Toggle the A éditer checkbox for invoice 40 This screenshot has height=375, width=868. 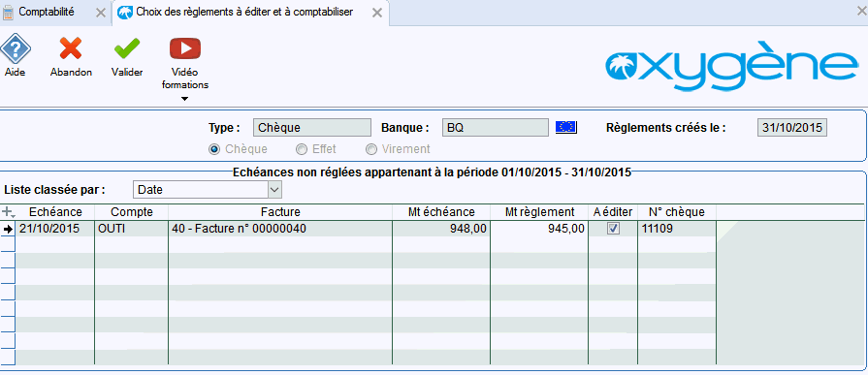pos(613,229)
